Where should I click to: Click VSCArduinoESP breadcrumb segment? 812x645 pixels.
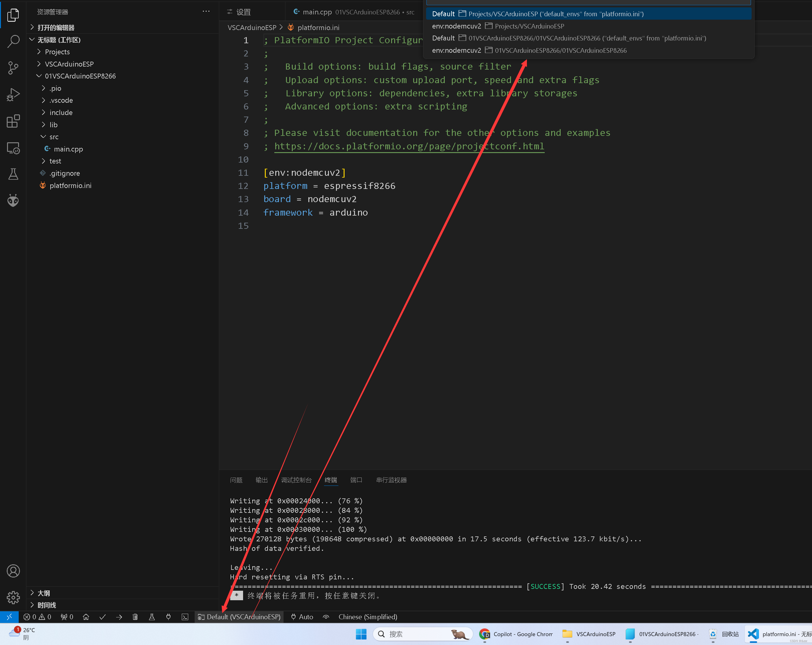252,28
